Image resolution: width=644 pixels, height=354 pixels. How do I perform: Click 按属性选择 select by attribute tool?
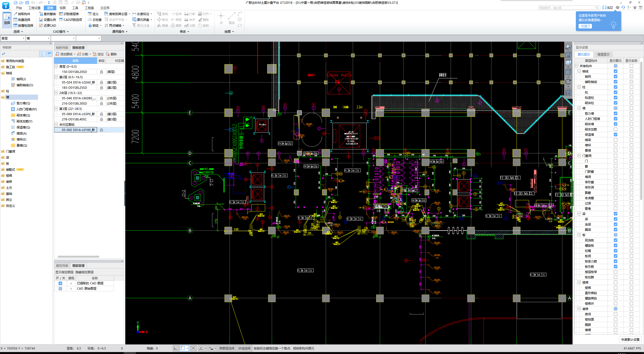(23, 26)
